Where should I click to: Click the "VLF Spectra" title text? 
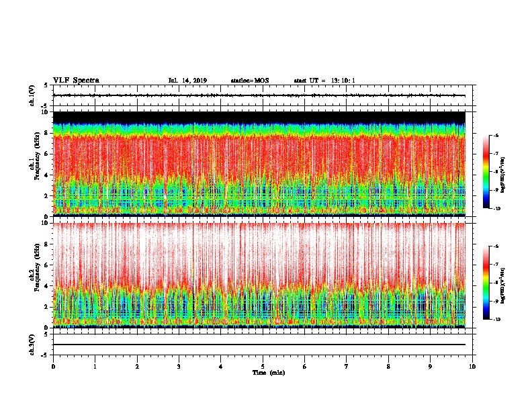[x=76, y=81]
